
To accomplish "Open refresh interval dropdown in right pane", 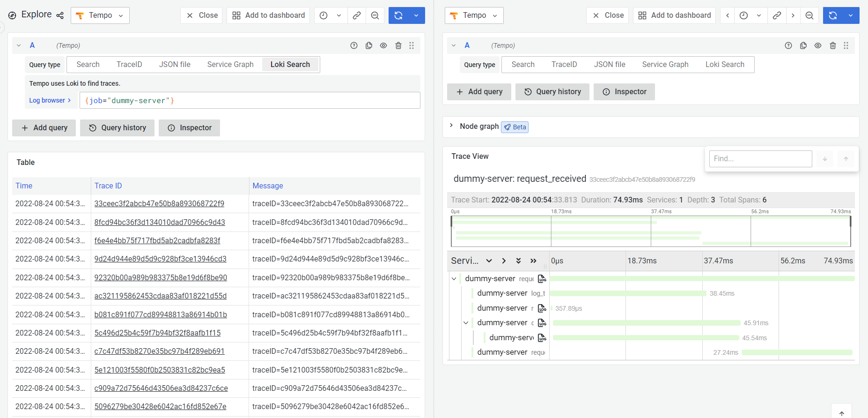I will tap(851, 15).
